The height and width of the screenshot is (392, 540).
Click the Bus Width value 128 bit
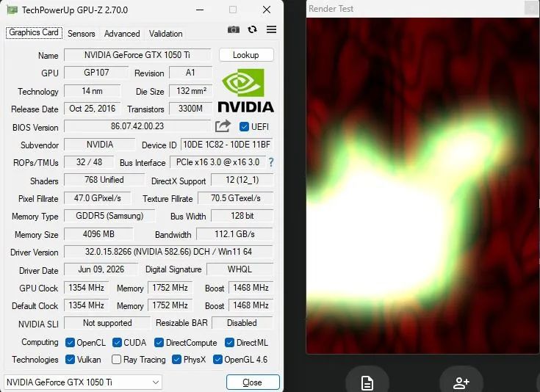pyautogui.click(x=242, y=216)
